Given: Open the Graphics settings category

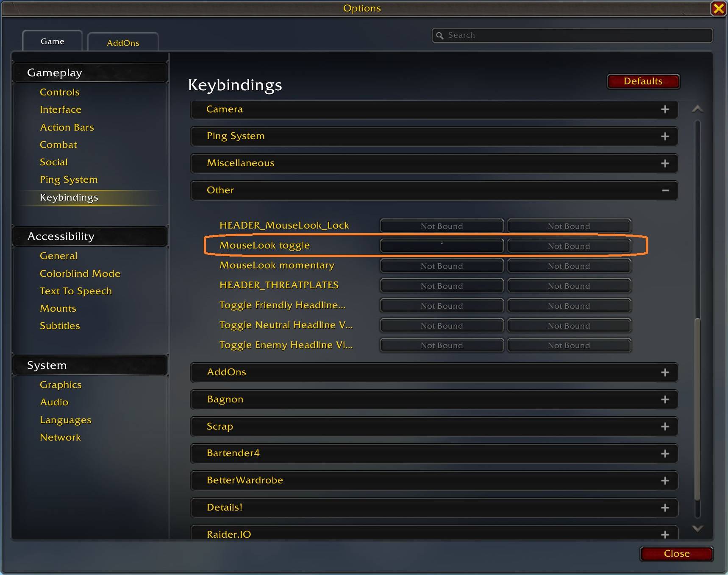Looking at the screenshot, I should click(61, 385).
